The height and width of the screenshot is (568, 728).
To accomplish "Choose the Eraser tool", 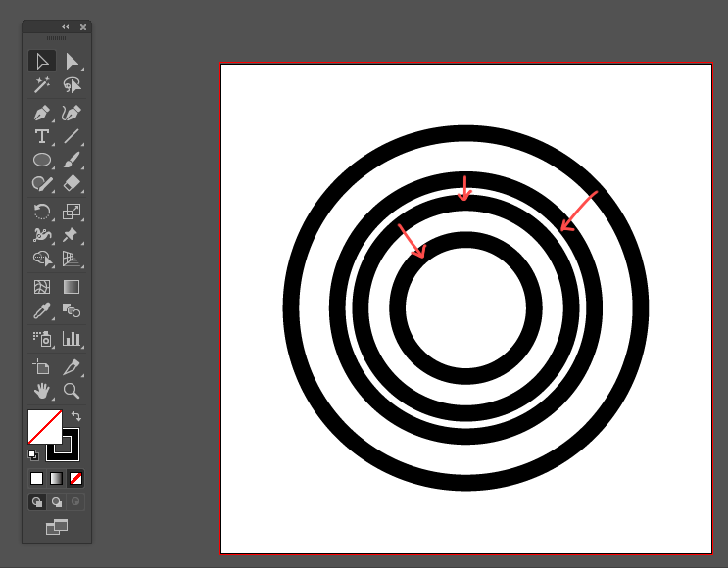I will pos(72,183).
